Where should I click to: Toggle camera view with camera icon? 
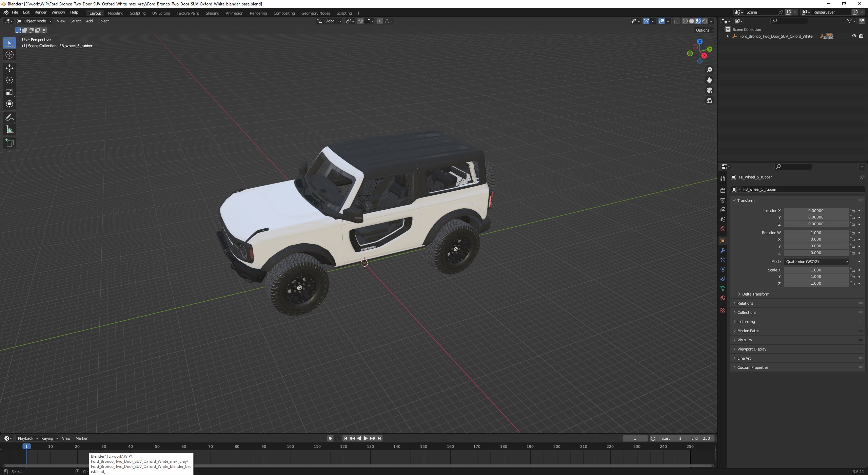709,90
